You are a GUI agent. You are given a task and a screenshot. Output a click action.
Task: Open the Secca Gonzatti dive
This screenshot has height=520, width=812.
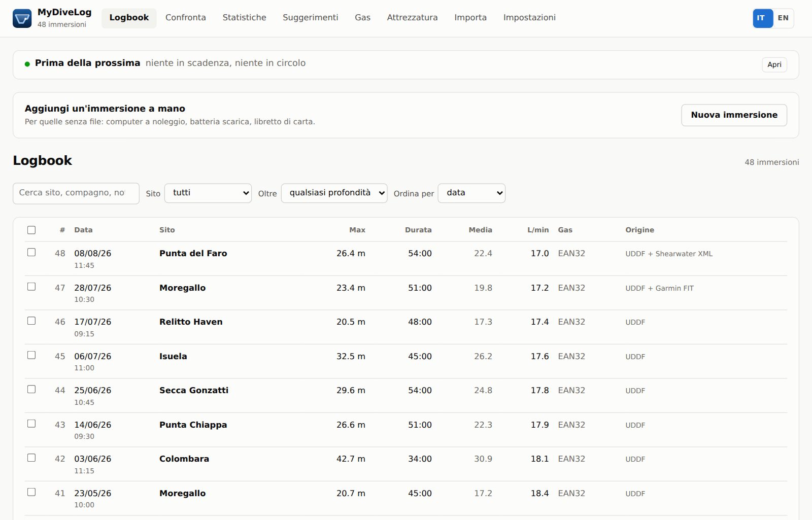point(194,391)
